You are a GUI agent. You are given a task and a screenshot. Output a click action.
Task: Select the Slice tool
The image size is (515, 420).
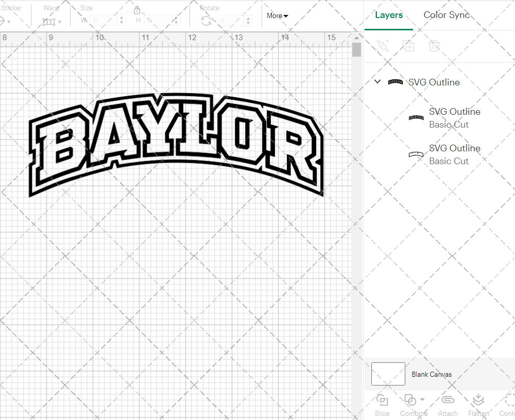[382, 405]
